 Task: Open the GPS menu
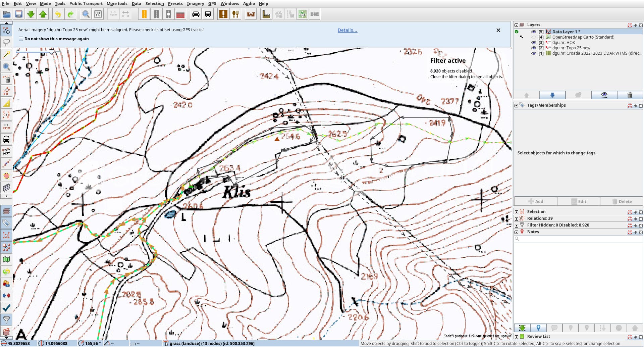[x=212, y=3]
